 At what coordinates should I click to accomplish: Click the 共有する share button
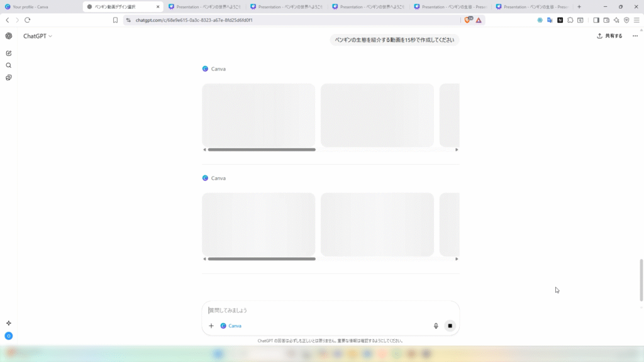[x=609, y=36]
